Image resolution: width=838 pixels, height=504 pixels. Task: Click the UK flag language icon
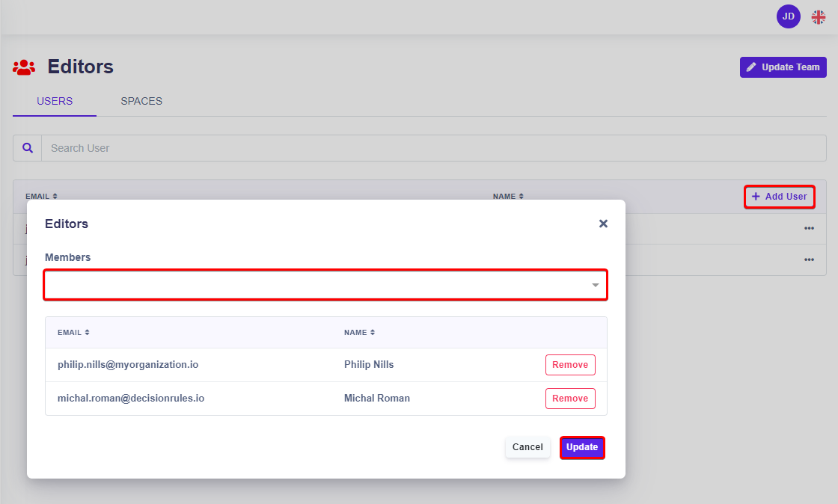pos(819,17)
